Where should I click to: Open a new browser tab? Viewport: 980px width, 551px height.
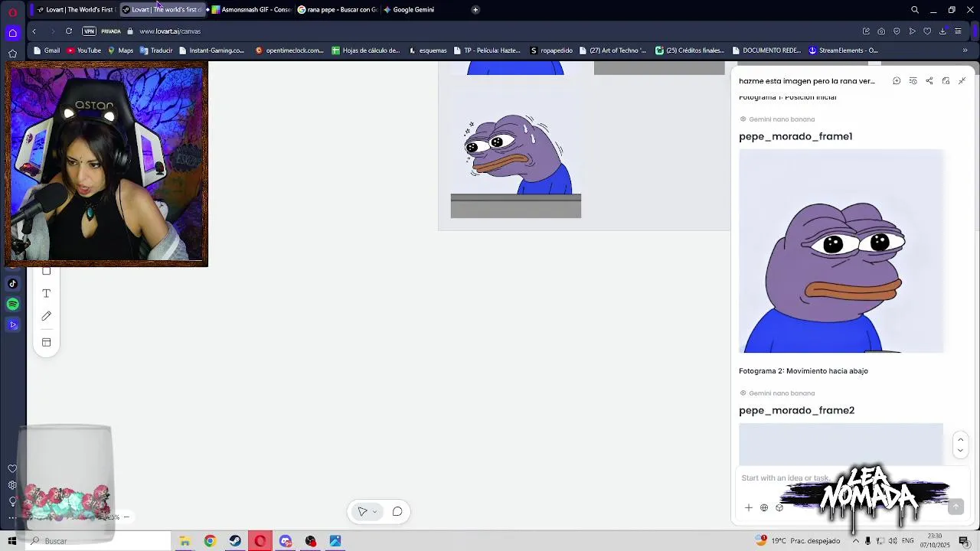pos(475,10)
